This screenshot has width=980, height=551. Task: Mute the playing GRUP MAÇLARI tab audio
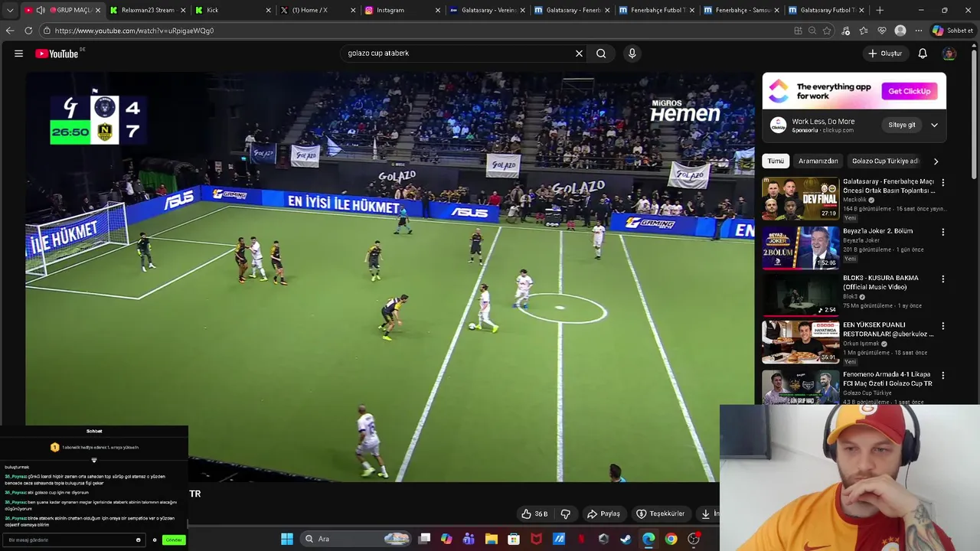(40, 10)
